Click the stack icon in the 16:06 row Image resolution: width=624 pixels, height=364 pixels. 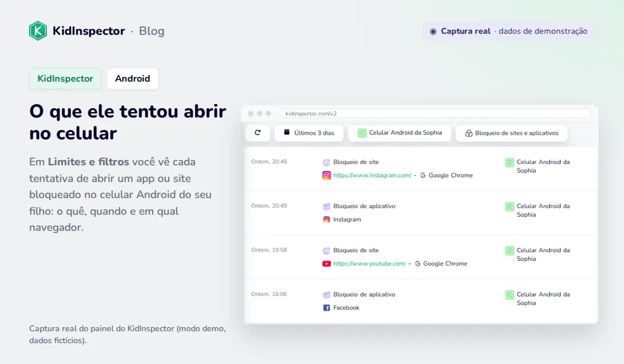pos(327,295)
